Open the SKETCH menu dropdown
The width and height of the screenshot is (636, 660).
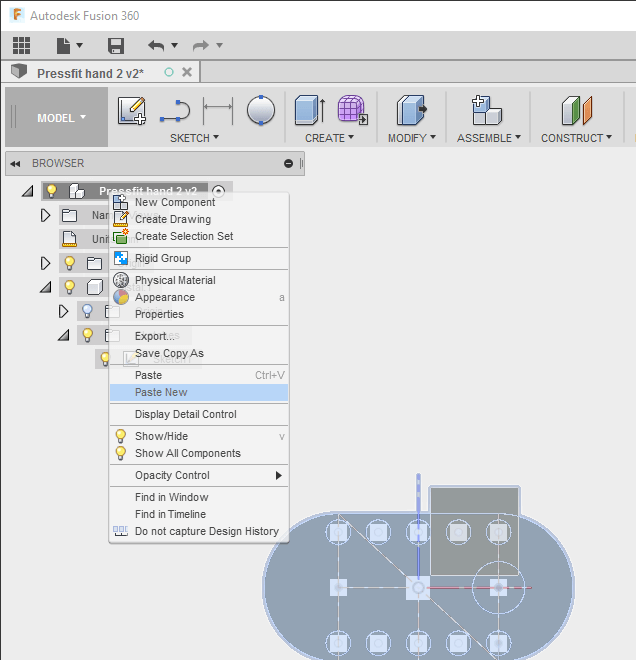(194, 138)
